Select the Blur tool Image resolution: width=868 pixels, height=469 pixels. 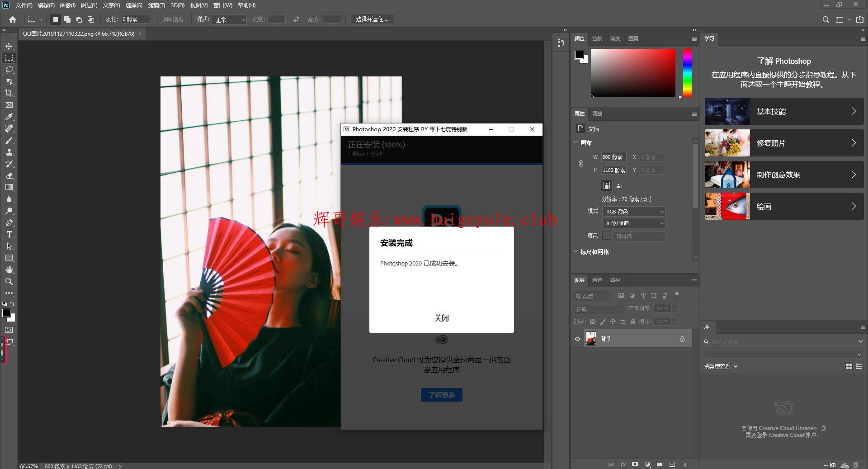(x=9, y=199)
